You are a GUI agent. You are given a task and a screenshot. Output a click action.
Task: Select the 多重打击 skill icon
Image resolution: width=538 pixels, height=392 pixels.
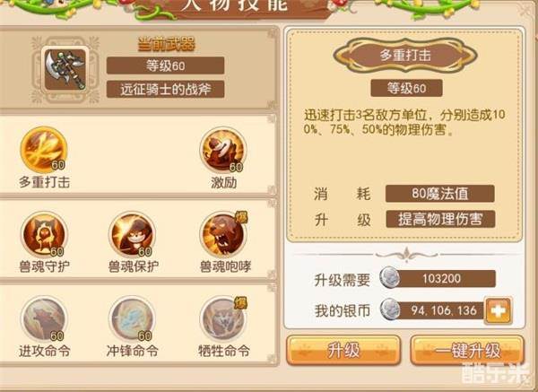[x=44, y=150]
